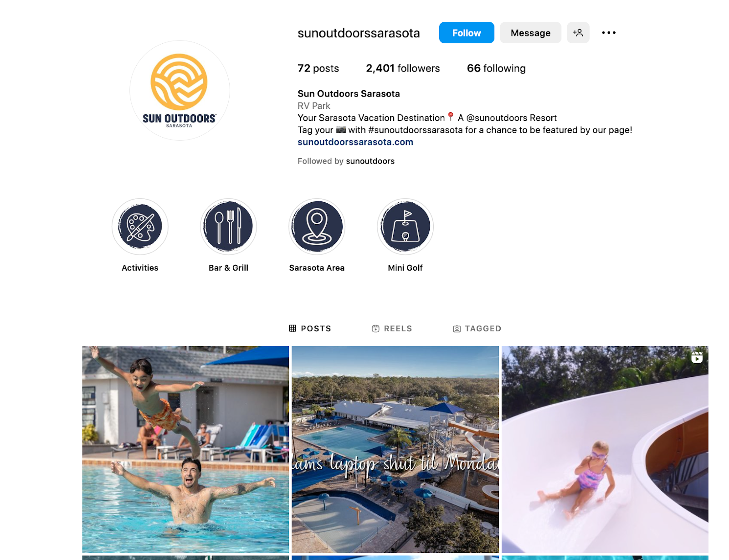Image resolution: width=729 pixels, height=560 pixels.
Task: Open the Mini Golf highlight
Action: tap(405, 226)
